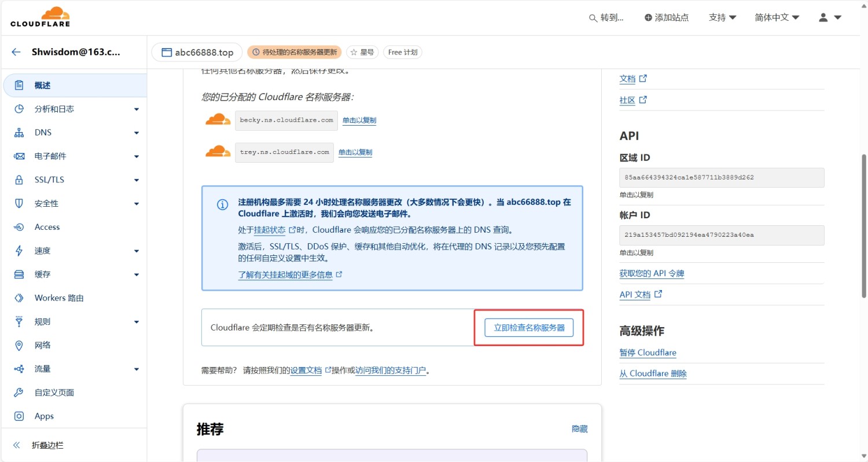Click 获取您的 API 令牌 link
This screenshot has width=868, height=462.
tap(652, 273)
